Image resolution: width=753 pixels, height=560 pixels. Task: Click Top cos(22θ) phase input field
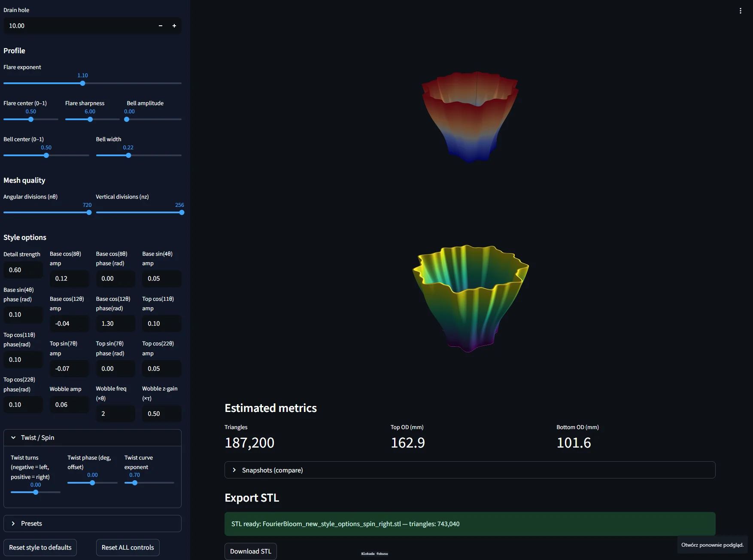[x=23, y=405]
